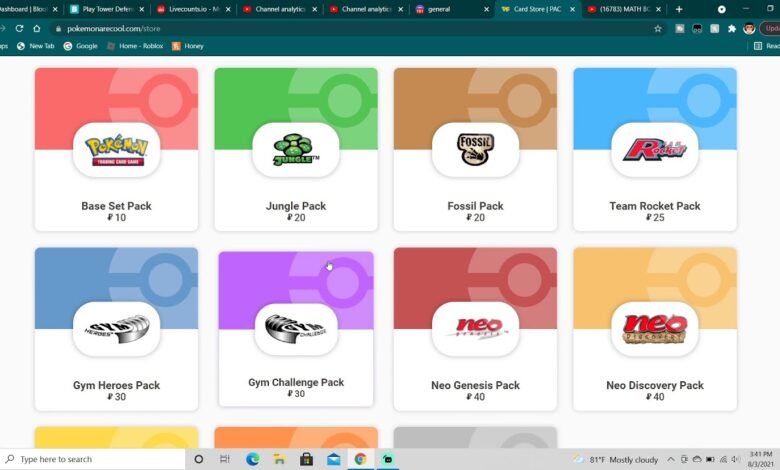Switch to the MATH YouTube tab
Viewport: 780px width, 470px height.
click(625, 9)
